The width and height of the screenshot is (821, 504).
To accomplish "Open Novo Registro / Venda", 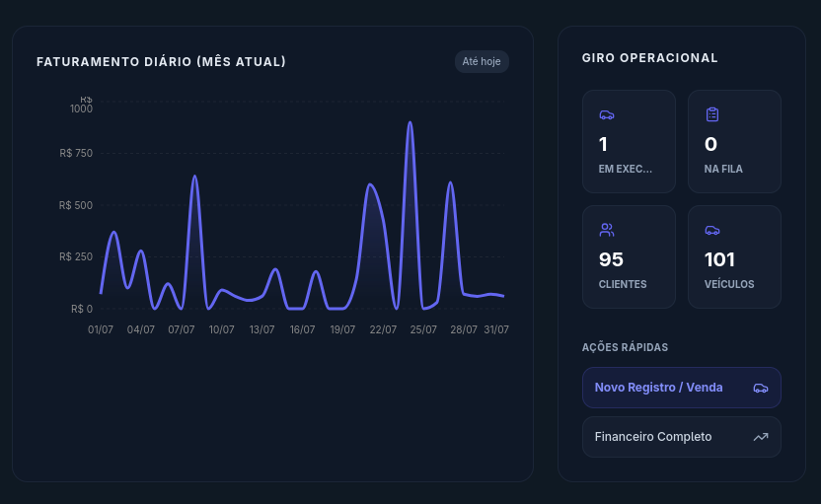I will tap(681, 388).
